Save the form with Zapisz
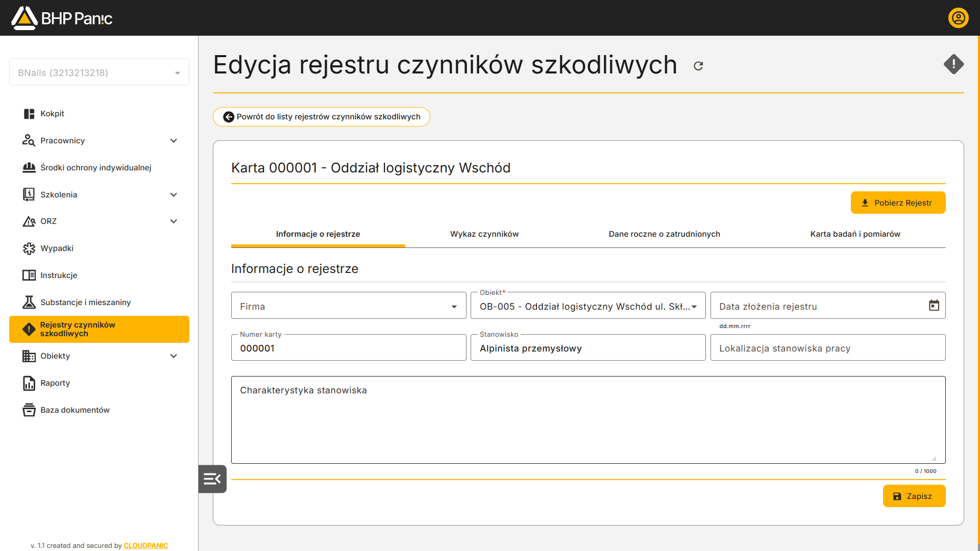This screenshot has height=551, width=980. (x=914, y=496)
